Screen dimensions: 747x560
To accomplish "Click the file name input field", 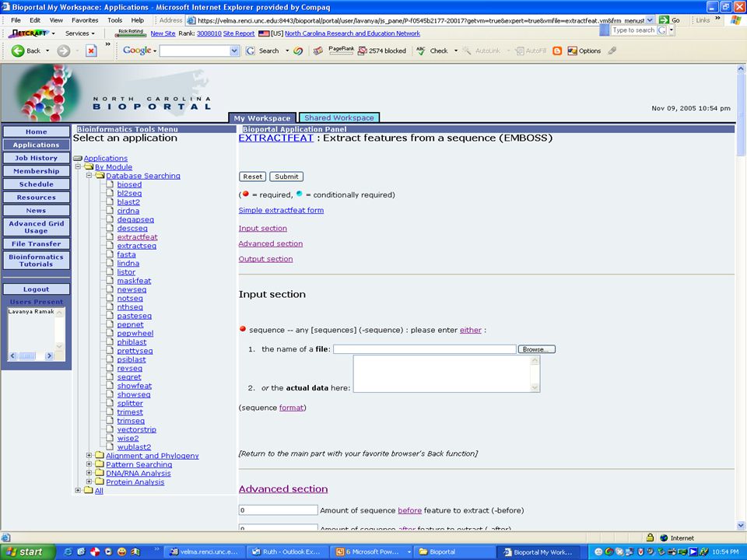I will (x=425, y=349).
